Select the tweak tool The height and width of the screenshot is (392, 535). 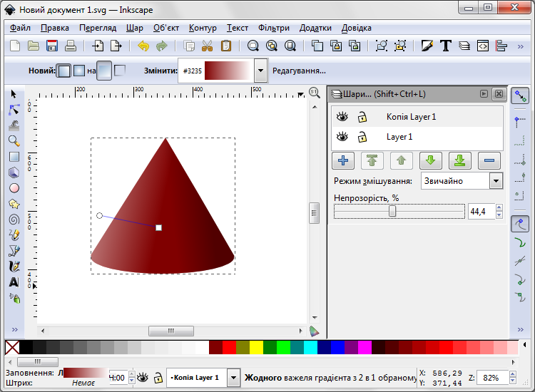pos(14,125)
